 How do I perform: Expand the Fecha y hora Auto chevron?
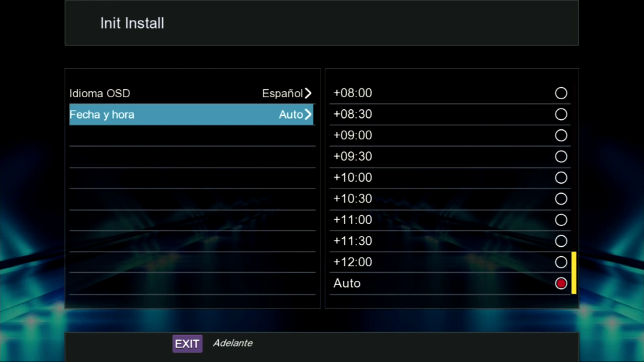coord(308,115)
